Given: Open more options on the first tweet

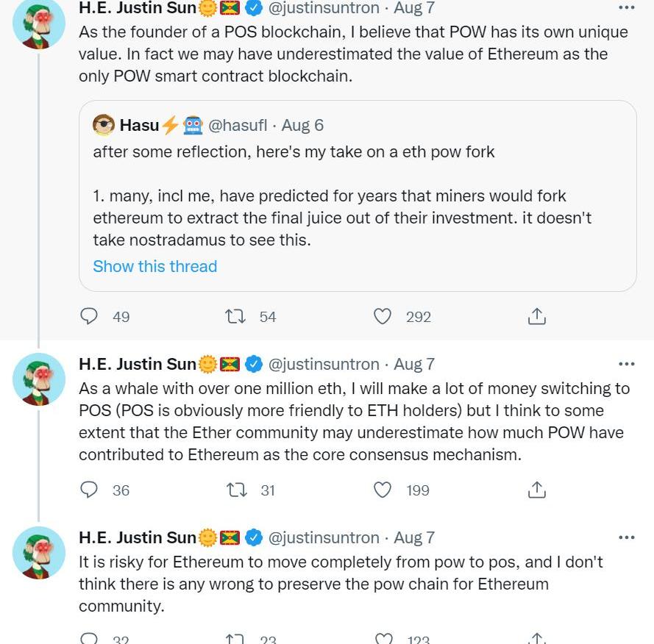Looking at the screenshot, I should click(626, 8).
